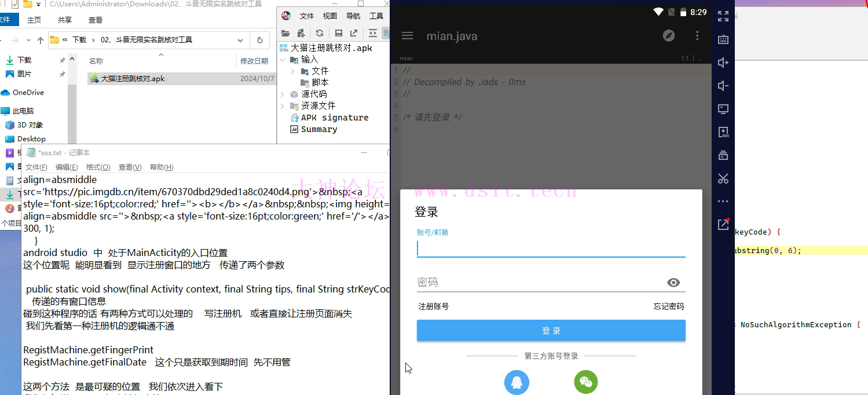Open the recent locations dropdown in Explorer
Viewport: 868px width, 395px height.
click(x=28, y=41)
